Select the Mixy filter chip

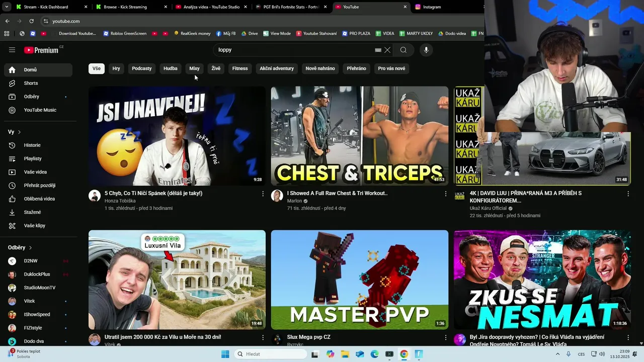coord(195,68)
